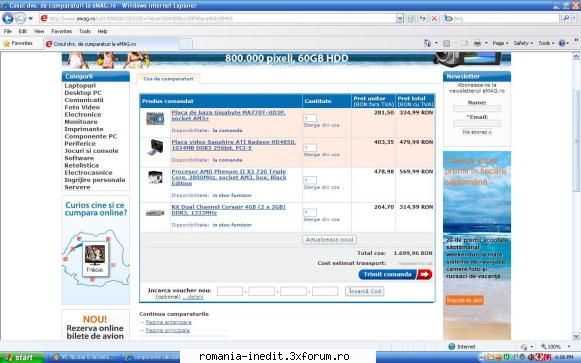Open a new blank tab
Screen dimensions: 581x363
coord(186,44)
